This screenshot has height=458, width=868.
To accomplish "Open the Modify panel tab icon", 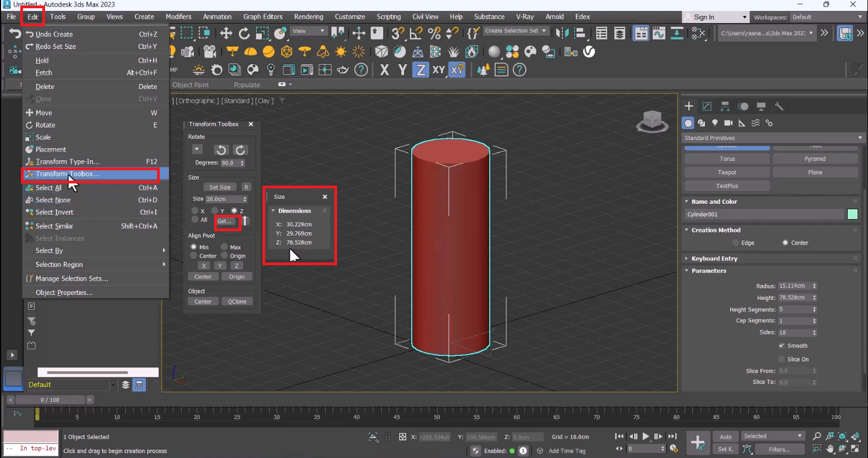I will [x=707, y=107].
